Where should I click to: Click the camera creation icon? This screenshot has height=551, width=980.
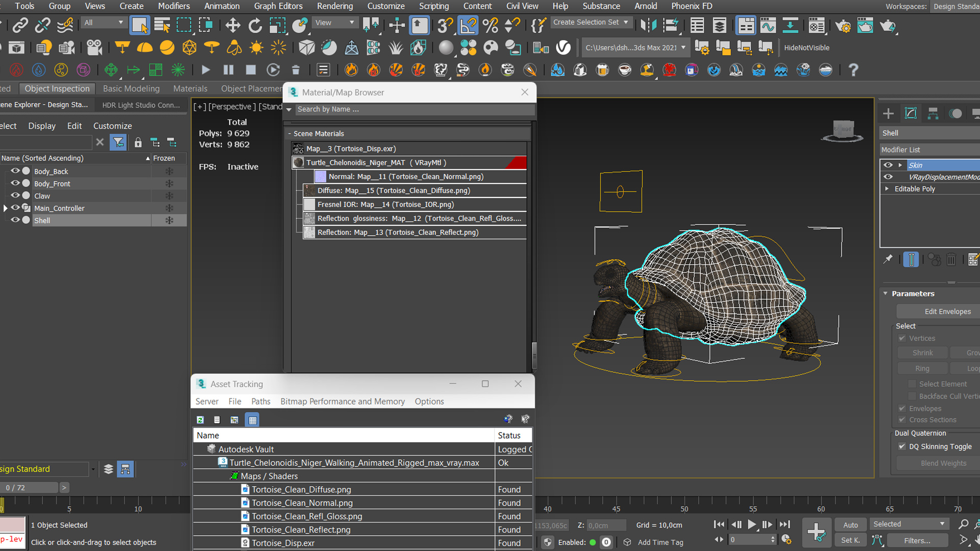click(94, 47)
